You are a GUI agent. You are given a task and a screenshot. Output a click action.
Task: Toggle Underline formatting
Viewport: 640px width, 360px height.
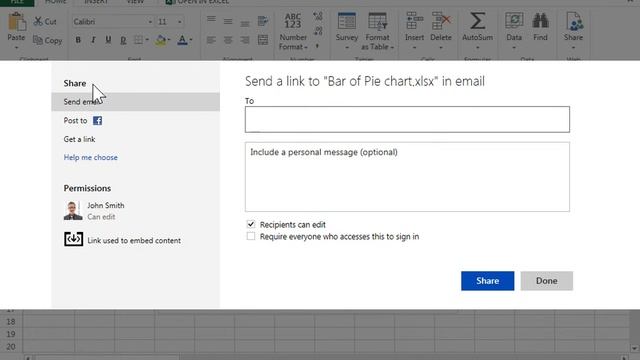(108, 40)
